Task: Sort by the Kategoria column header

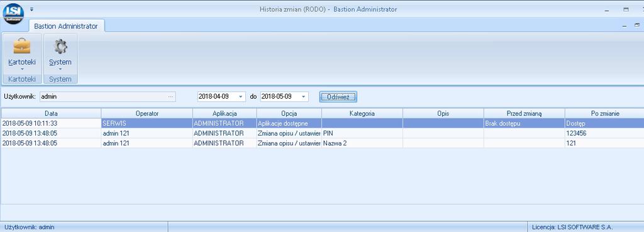Action: 362,113
